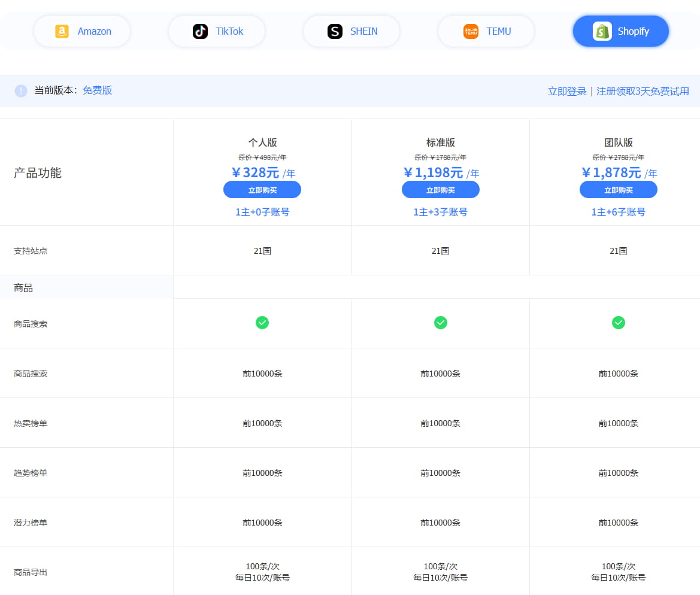Click the 产品功能 heading
700x595 pixels.
[x=38, y=173]
